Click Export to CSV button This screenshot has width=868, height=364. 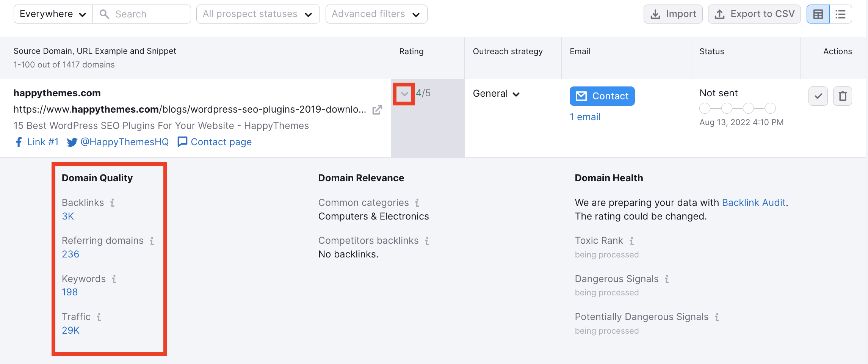click(754, 14)
